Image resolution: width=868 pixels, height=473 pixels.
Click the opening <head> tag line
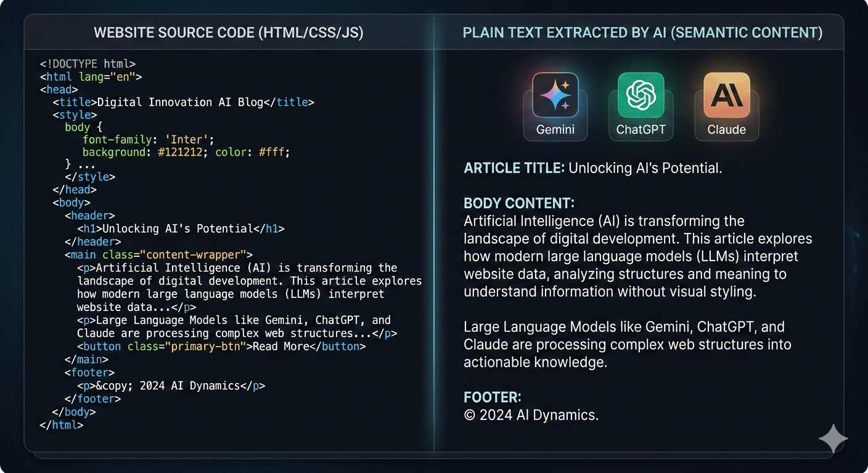click(x=59, y=90)
